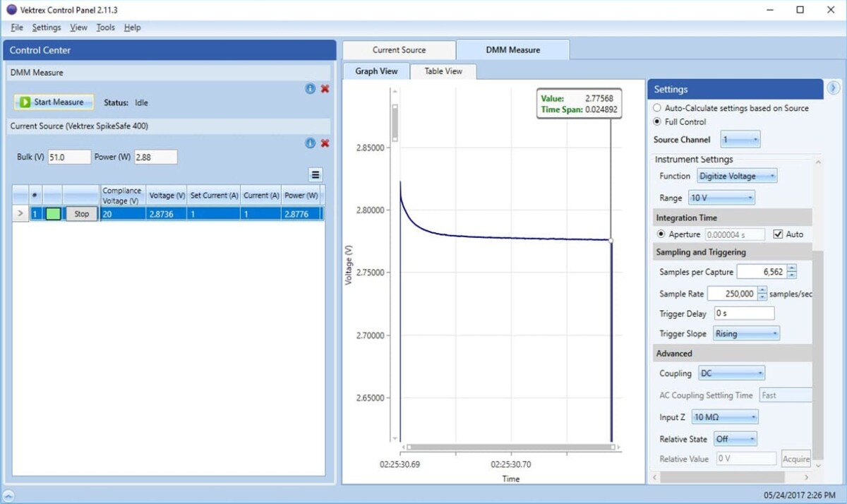Toggle the Auto aperture checkbox
Viewport: 847px width, 504px height.
(779, 234)
